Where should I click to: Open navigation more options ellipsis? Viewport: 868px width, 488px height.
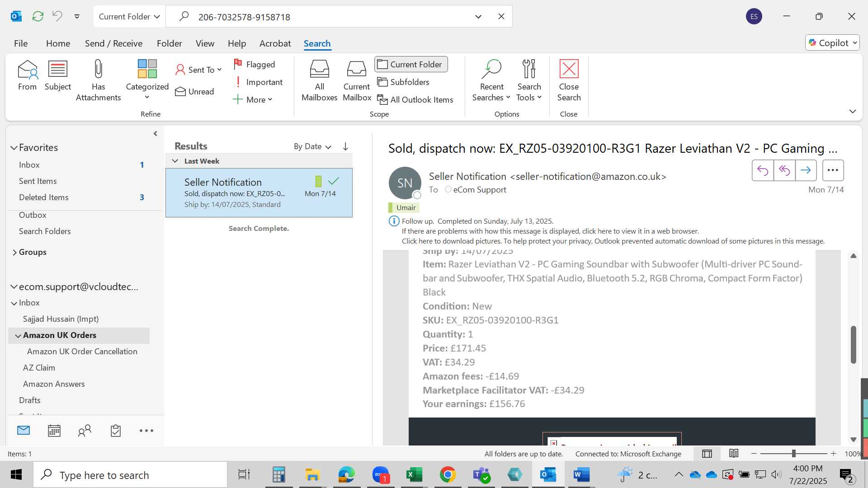pos(146,431)
